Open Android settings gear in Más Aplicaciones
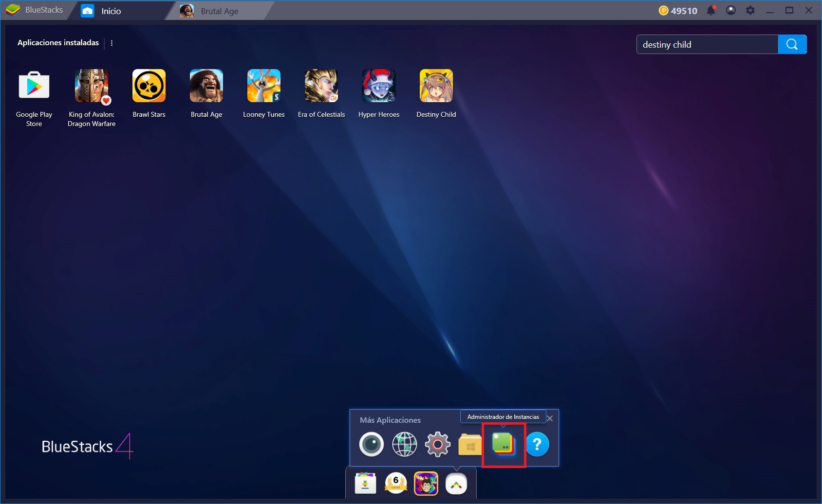This screenshot has width=822, height=504. point(438,444)
